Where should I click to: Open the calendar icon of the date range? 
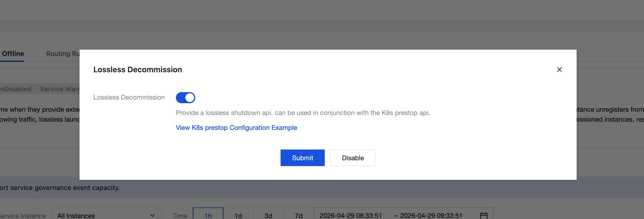click(x=484, y=215)
